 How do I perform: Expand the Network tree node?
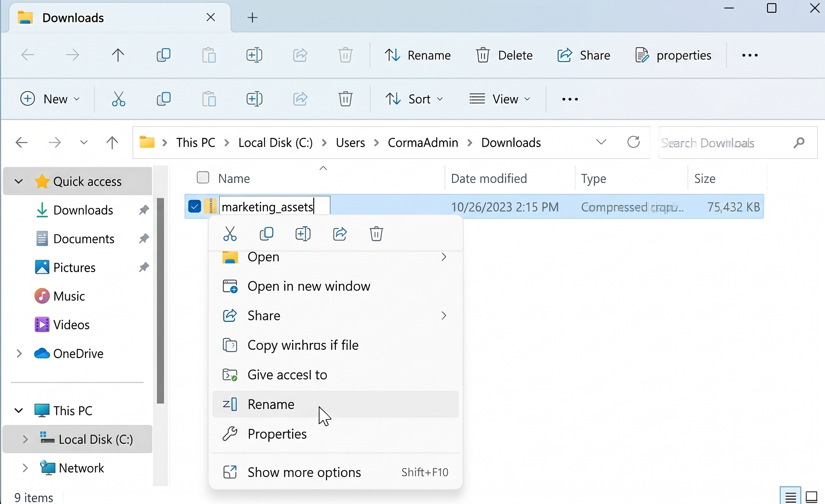[x=25, y=468]
